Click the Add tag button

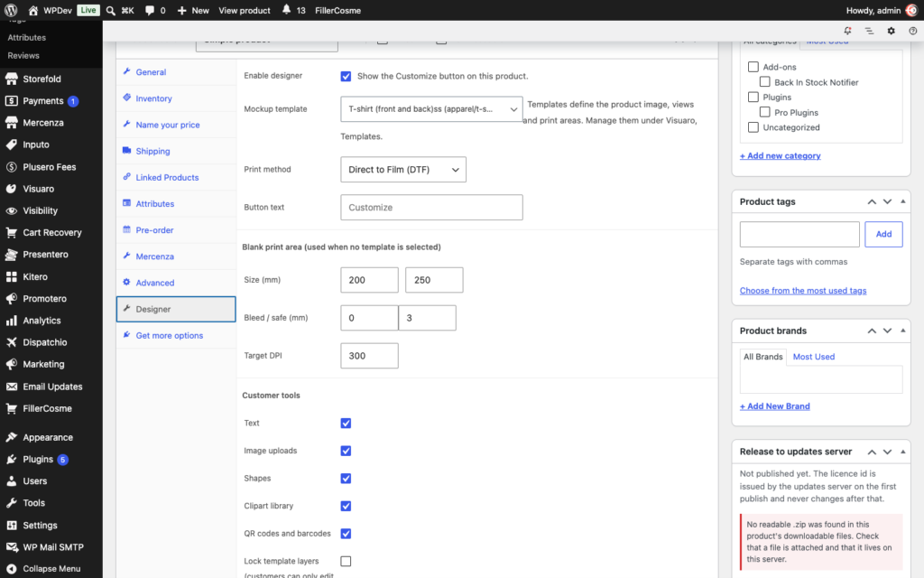[883, 234]
